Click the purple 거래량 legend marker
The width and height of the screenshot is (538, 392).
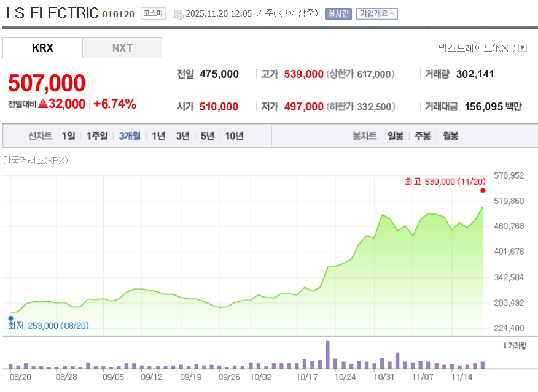coord(504,345)
